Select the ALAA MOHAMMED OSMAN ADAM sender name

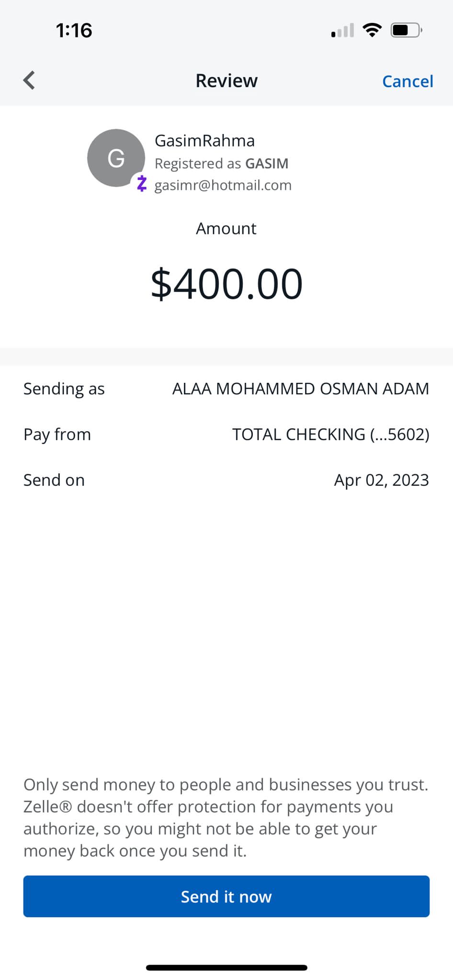coord(300,389)
